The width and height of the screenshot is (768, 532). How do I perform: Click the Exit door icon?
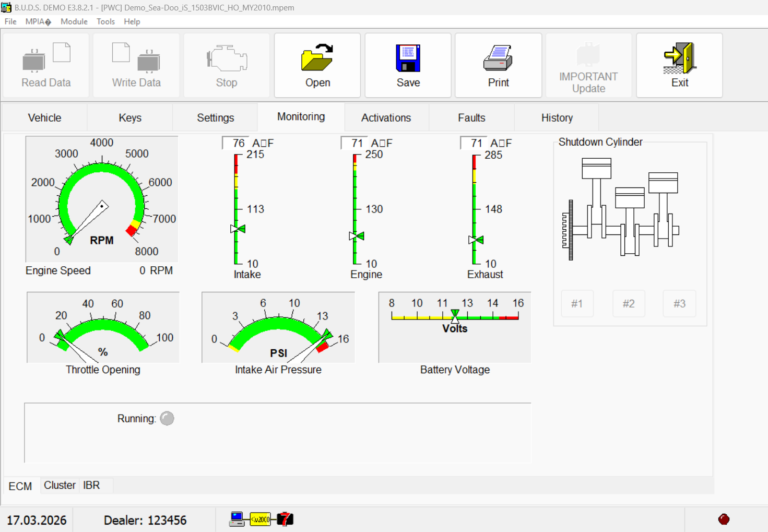(679, 57)
